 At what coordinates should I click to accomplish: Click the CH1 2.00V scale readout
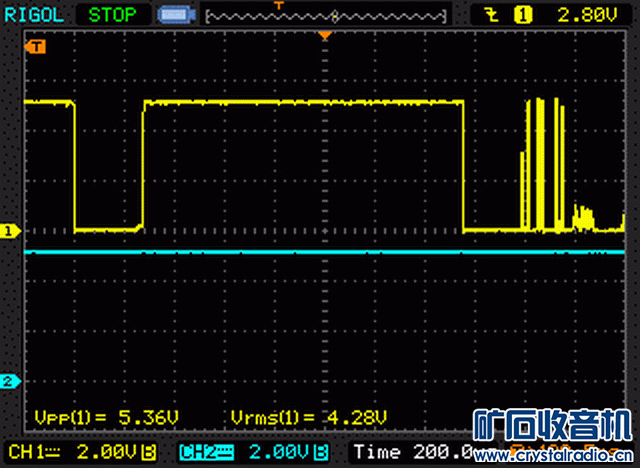82,452
